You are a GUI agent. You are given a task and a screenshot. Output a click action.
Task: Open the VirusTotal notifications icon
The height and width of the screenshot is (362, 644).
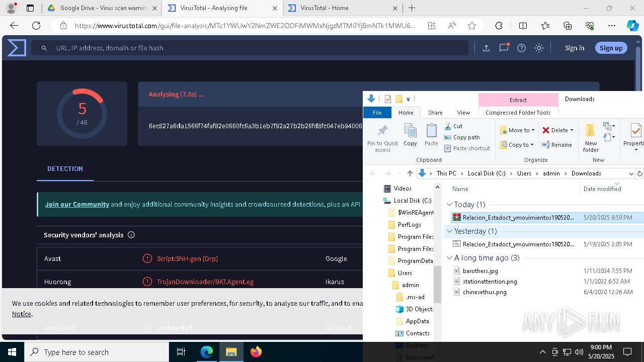coord(504,48)
